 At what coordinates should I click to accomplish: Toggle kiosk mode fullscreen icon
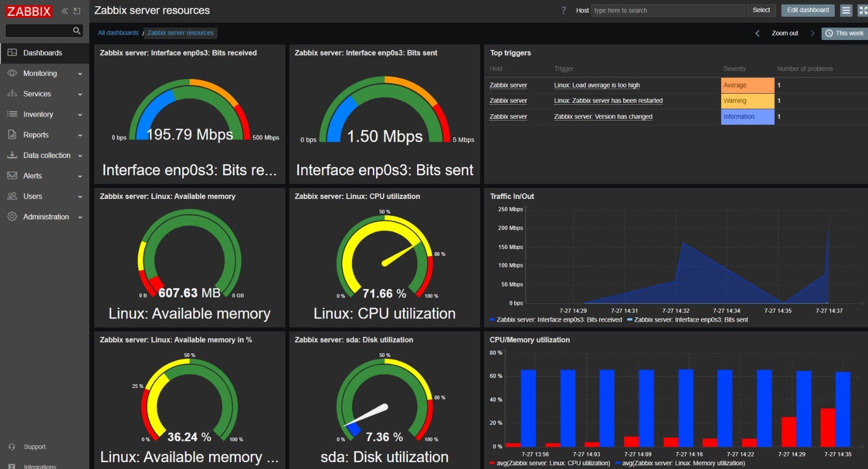(863, 11)
